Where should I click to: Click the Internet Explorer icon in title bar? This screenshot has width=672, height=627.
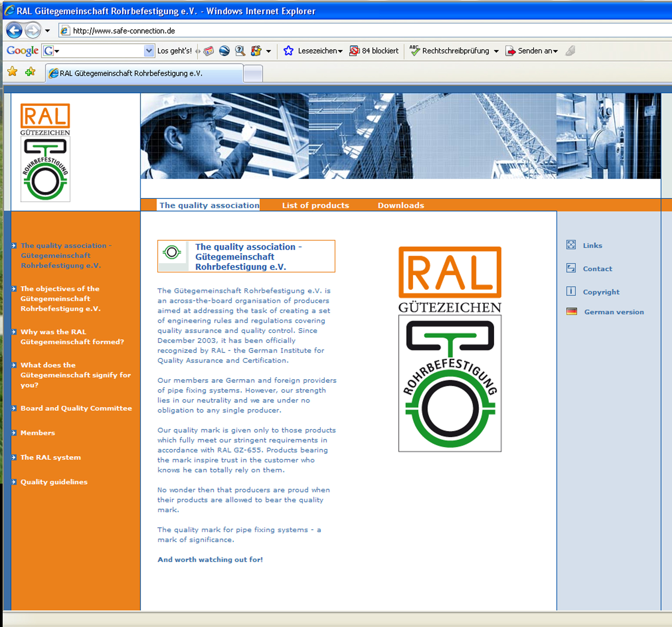pyautogui.click(x=9, y=10)
